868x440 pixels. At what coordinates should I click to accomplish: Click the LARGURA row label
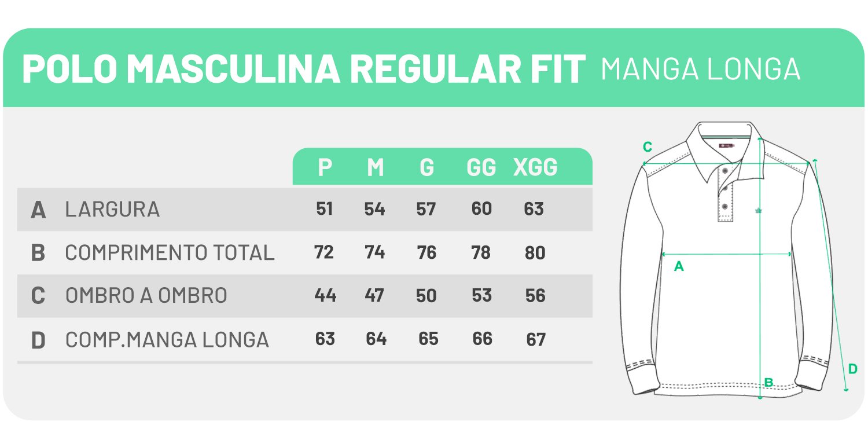(x=112, y=209)
